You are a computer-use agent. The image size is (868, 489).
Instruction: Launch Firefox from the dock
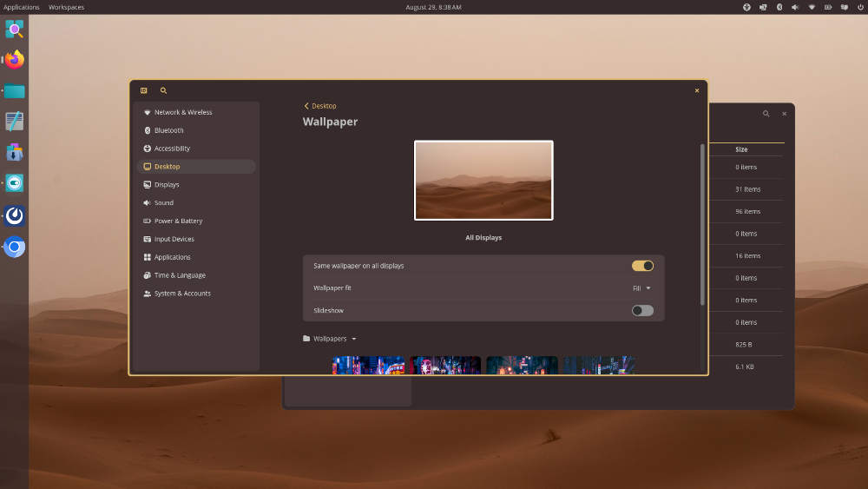pos(14,60)
